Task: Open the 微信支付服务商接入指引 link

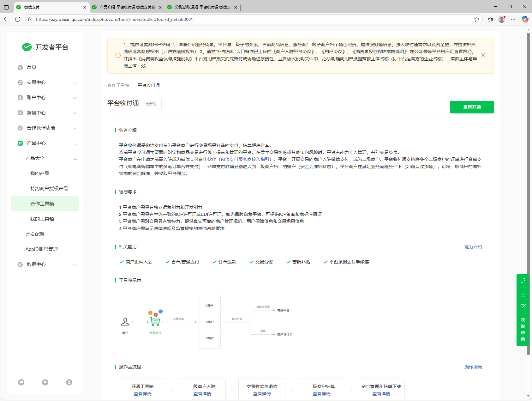Action: tap(245, 159)
